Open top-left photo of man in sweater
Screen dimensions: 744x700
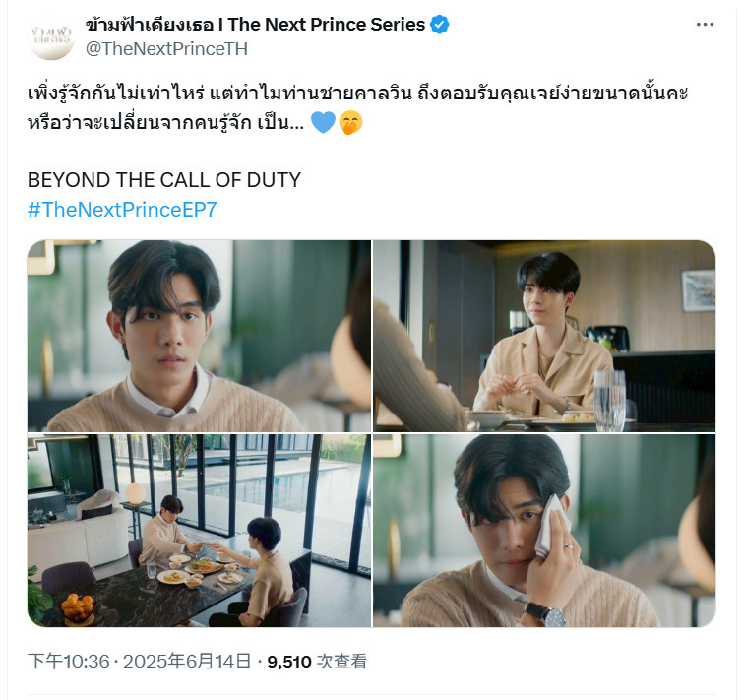pos(199,336)
